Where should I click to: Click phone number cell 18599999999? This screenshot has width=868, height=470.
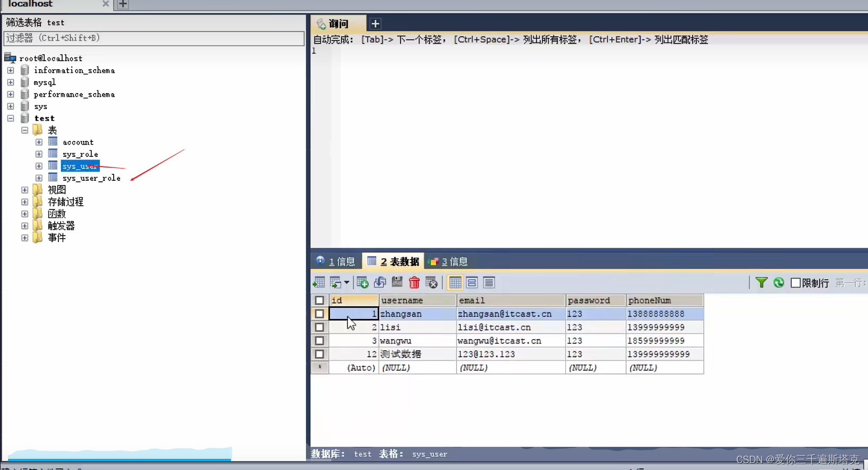[665, 340]
